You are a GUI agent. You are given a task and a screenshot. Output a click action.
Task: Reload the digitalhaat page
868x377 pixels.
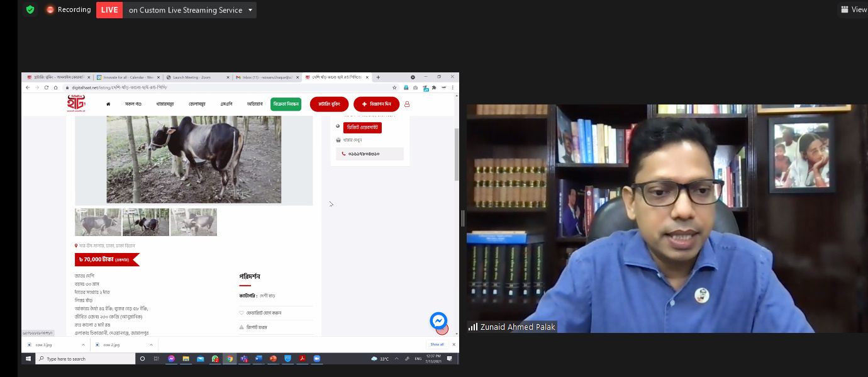click(x=47, y=87)
